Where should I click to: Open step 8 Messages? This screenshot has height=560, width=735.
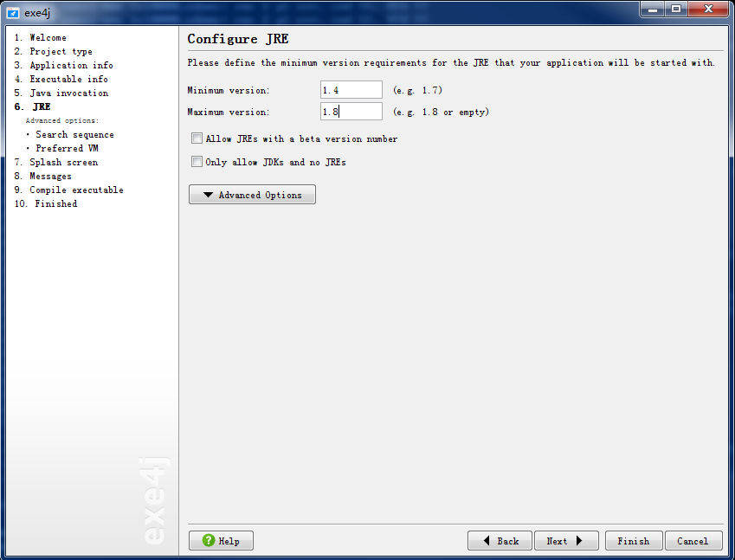point(43,177)
